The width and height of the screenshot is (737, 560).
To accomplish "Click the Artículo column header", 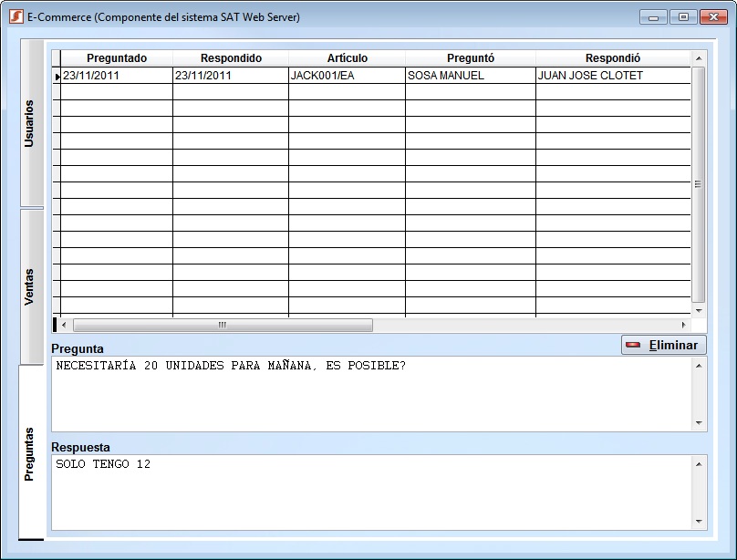I will pyautogui.click(x=347, y=58).
